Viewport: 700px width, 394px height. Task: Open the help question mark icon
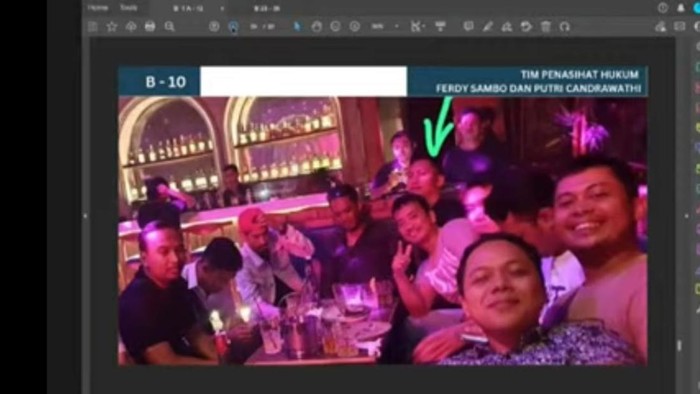(663, 8)
